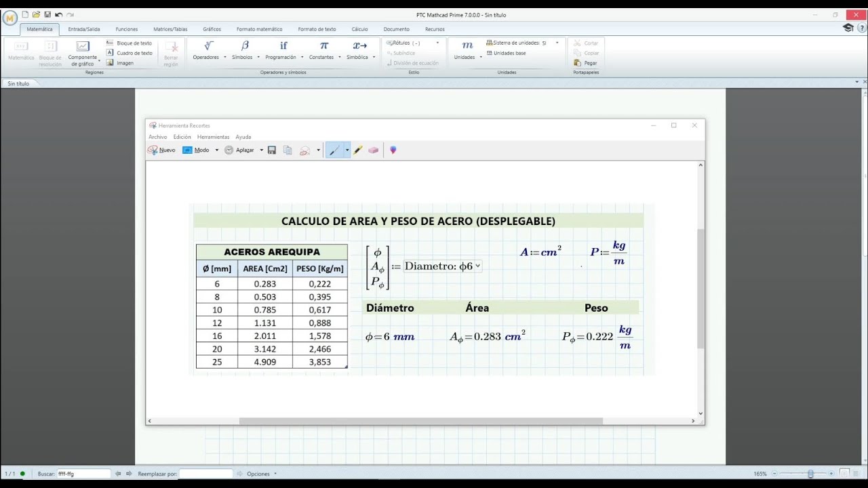This screenshot has width=868, height=488.
Task: Save the snip with the disk icon
Action: coord(272,150)
